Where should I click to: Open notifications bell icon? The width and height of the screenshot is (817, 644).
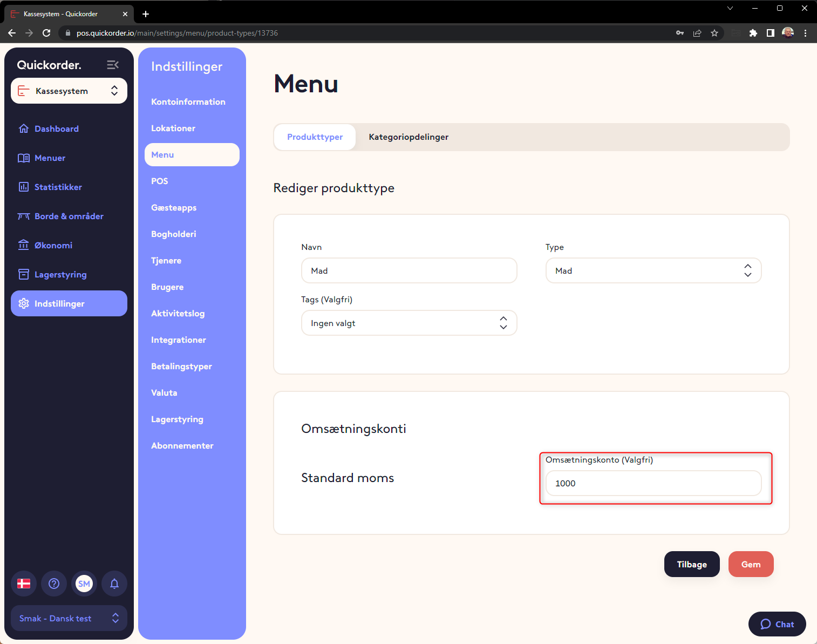click(x=114, y=584)
